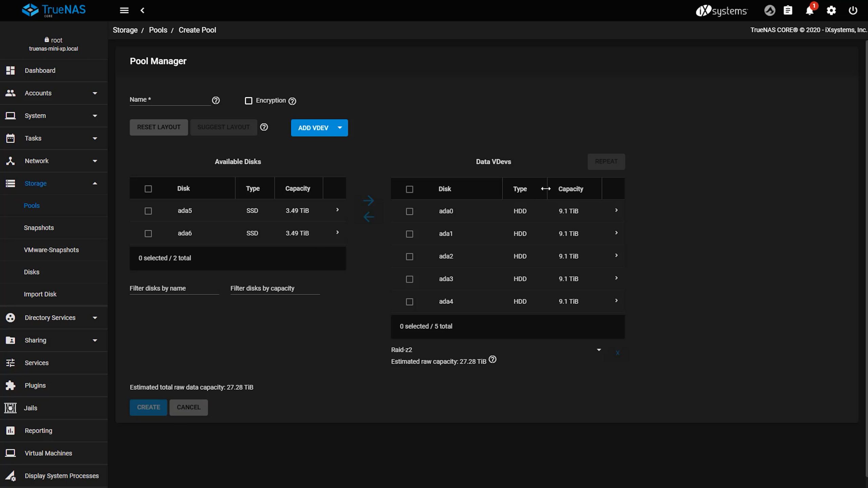
Task: Click help icon next to Name field
Action: [x=216, y=100]
